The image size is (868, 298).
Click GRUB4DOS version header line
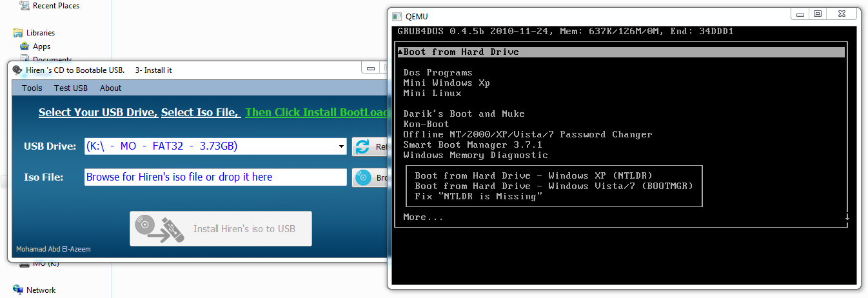[564, 31]
